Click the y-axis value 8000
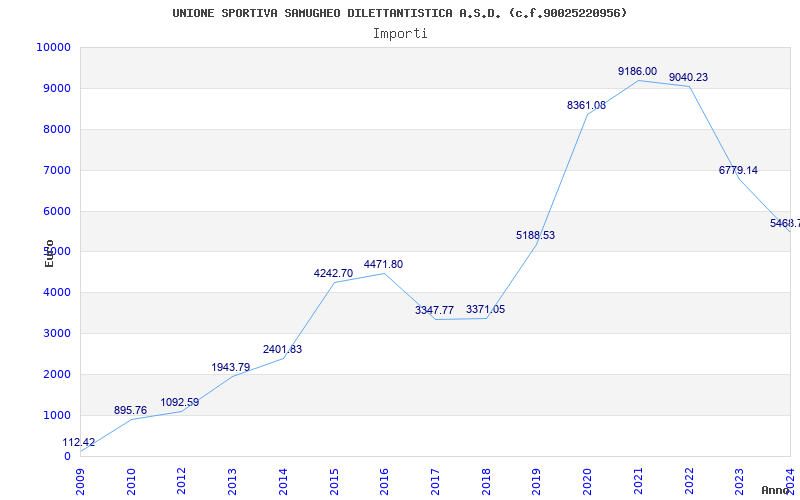Image resolution: width=800 pixels, height=500 pixels. tap(56, 129)
